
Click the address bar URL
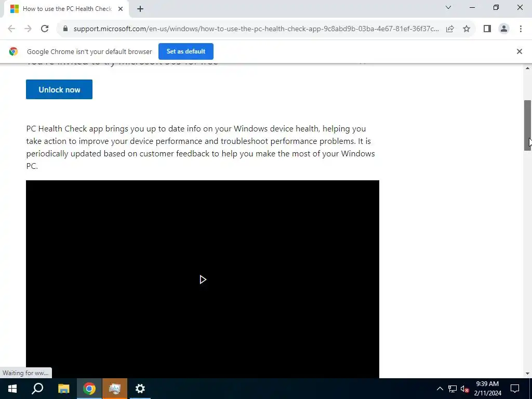(256, 29)
